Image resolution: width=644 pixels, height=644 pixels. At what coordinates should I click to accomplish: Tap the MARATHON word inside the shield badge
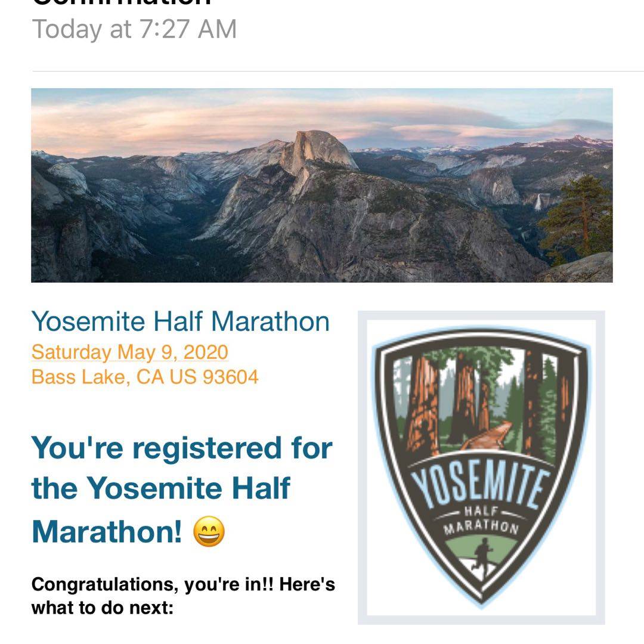[x=481, y=526]
